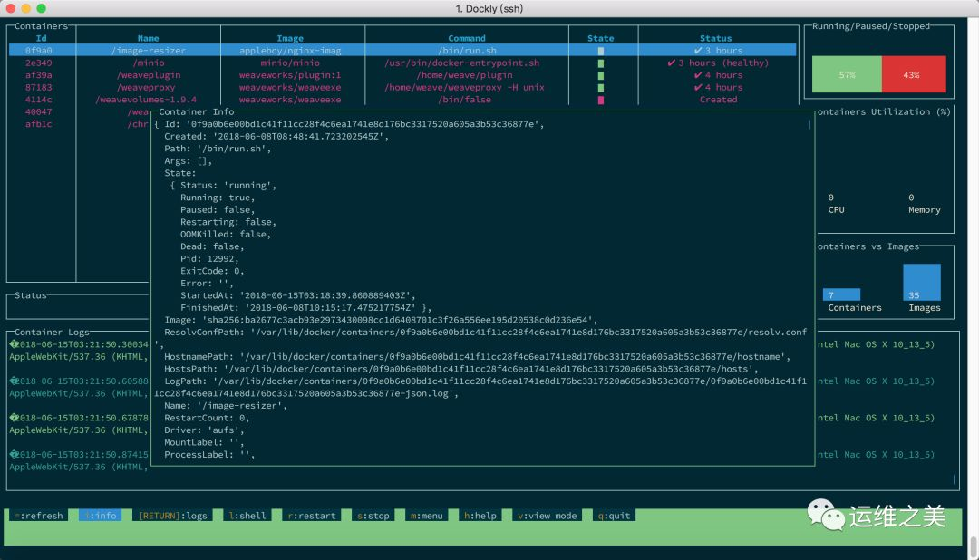Click the WeChat logo watermark
Image resolution: width=979 pixels, height=560 pixels.
click(826, 515)
